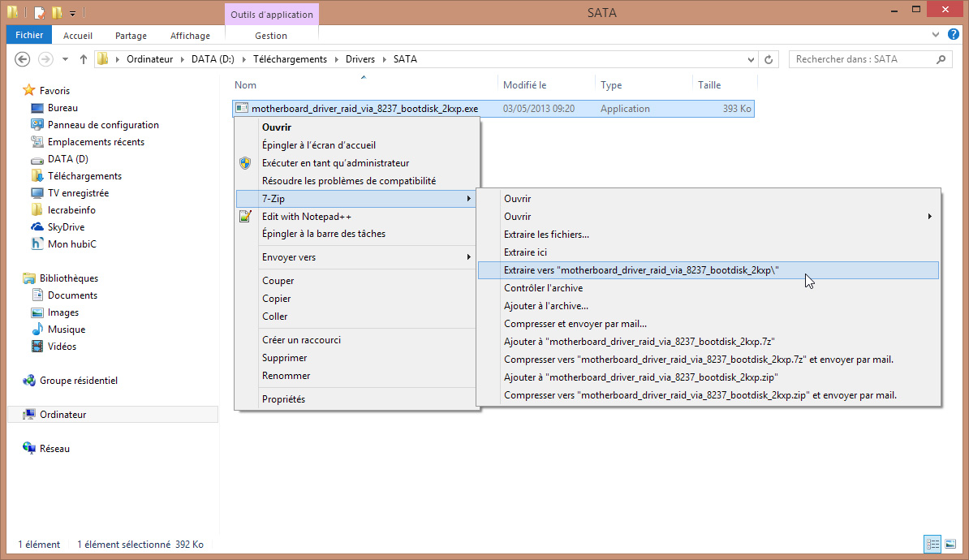Viewport: 969px width, 560px height.
Task: Open the Accueil ribbon tab
Action: (x=77, y=35)
